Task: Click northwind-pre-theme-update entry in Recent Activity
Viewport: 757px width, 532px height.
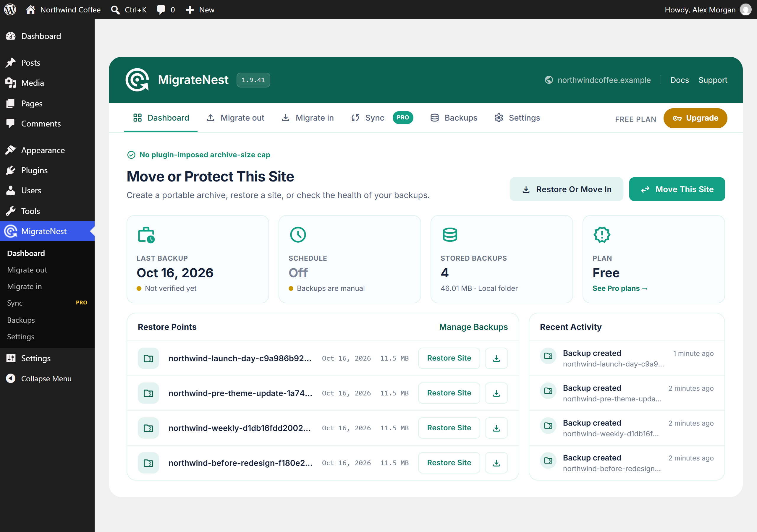Action: point(626,393)
